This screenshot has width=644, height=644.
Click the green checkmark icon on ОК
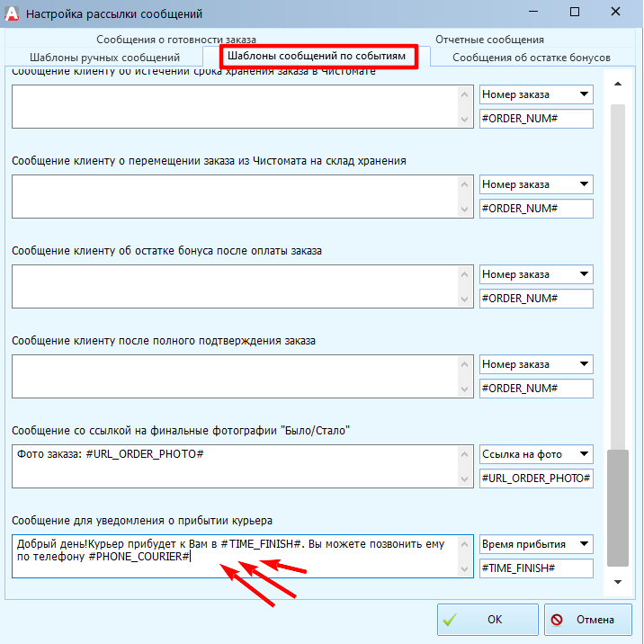[x=450, y=620]
